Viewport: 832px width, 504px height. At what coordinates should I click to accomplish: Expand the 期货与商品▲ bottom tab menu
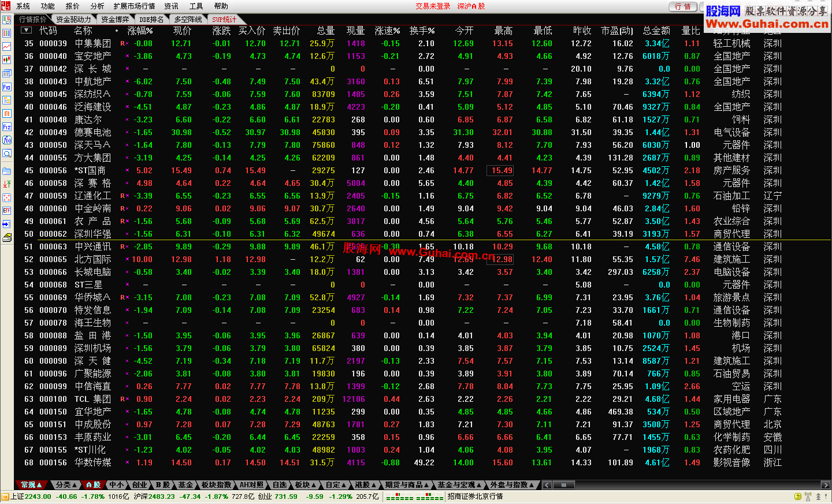click(407, 485)
